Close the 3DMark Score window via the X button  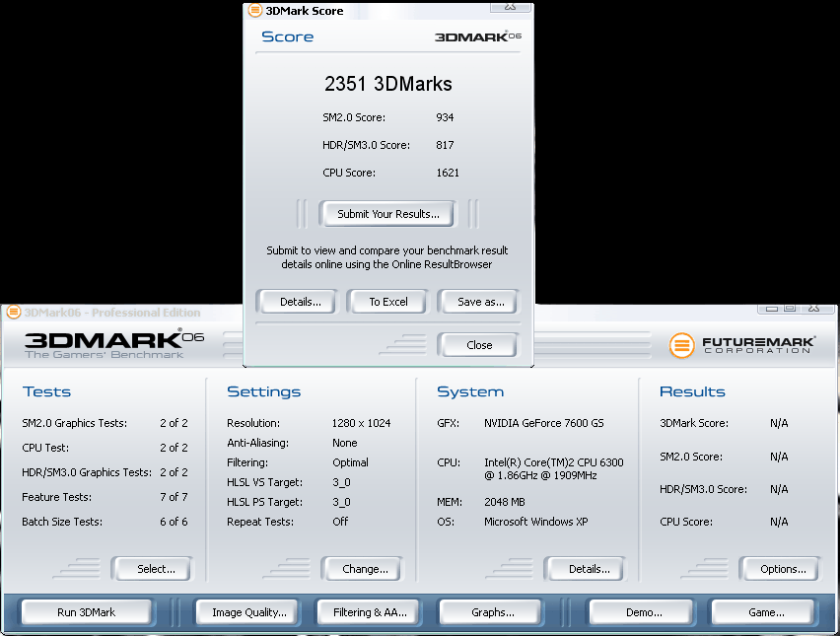511,7
